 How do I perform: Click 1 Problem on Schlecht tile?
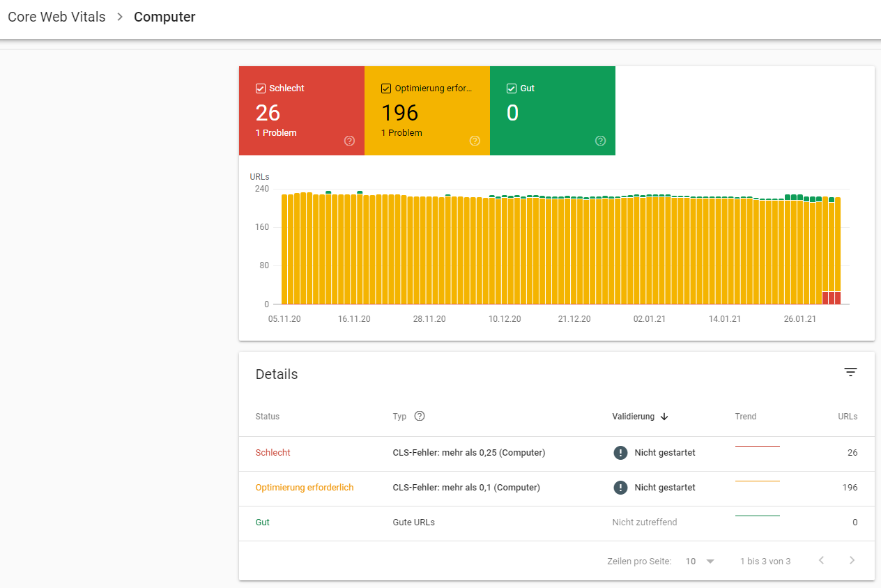[x=276, y=133]
